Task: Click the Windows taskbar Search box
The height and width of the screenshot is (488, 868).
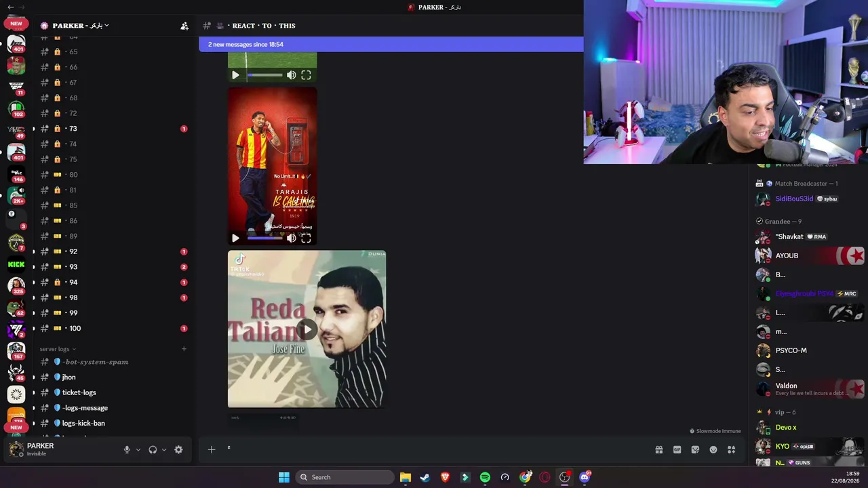Action: 345,477
